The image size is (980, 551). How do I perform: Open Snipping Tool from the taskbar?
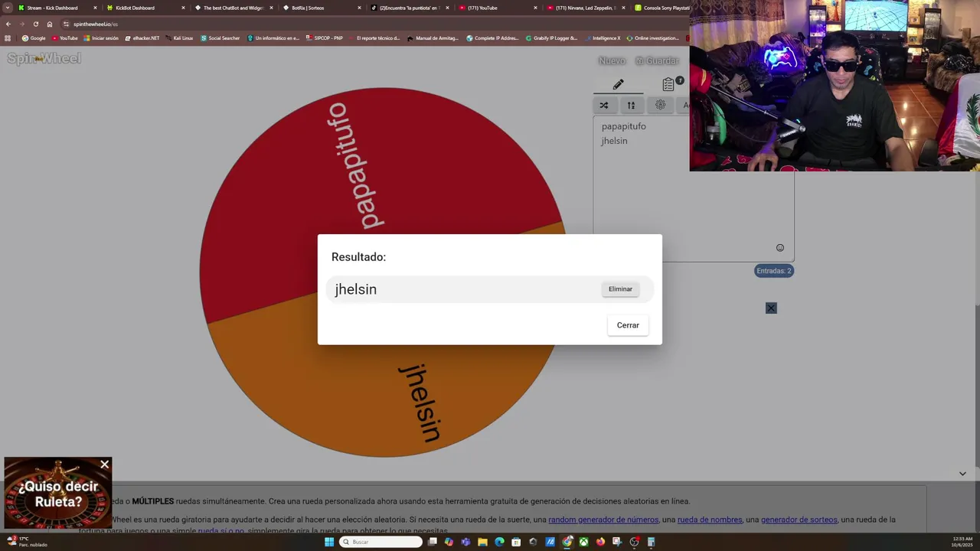click(x=617, y=542)
